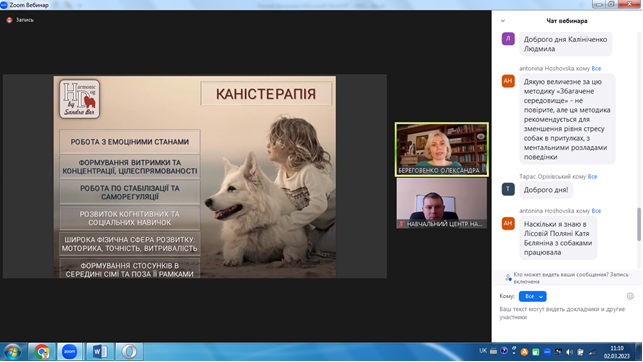The width and height of the screenshot is (643, 362).
Task: Click 'Кто может видеть ваши сообщения?' notice
Action: 570,278
